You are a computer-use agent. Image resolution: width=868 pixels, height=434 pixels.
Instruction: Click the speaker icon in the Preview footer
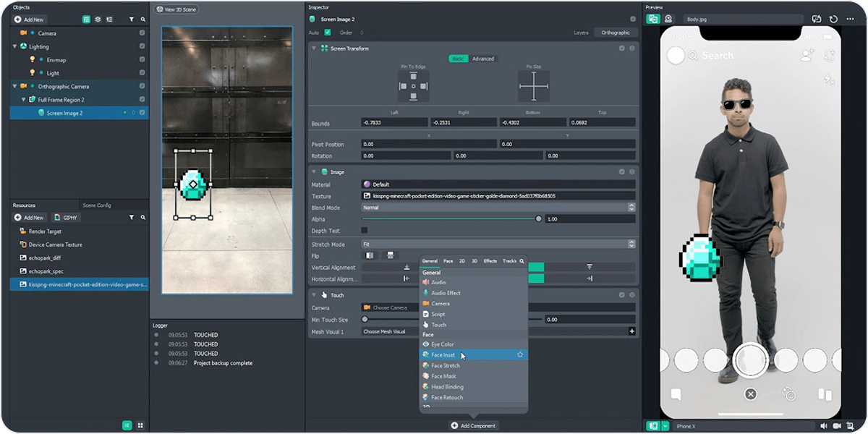[x=824, y=426]
